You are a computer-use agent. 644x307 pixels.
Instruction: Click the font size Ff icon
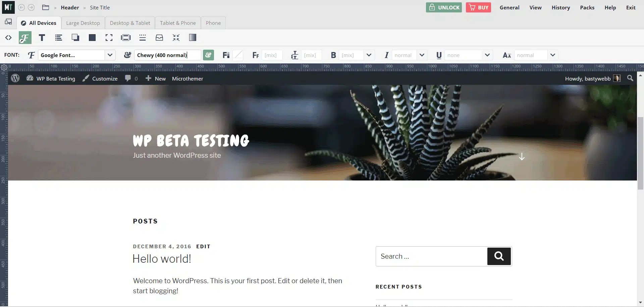[256, 55]
